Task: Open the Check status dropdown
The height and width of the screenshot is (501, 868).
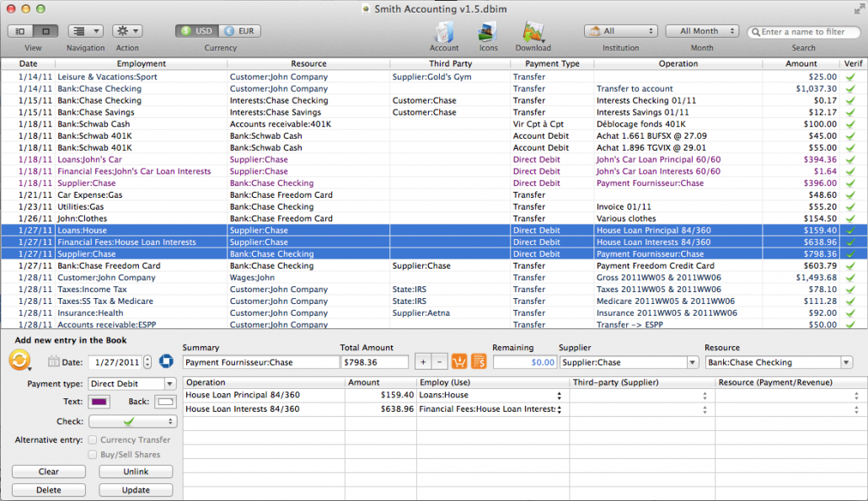Action: click(x=132, y=421)
